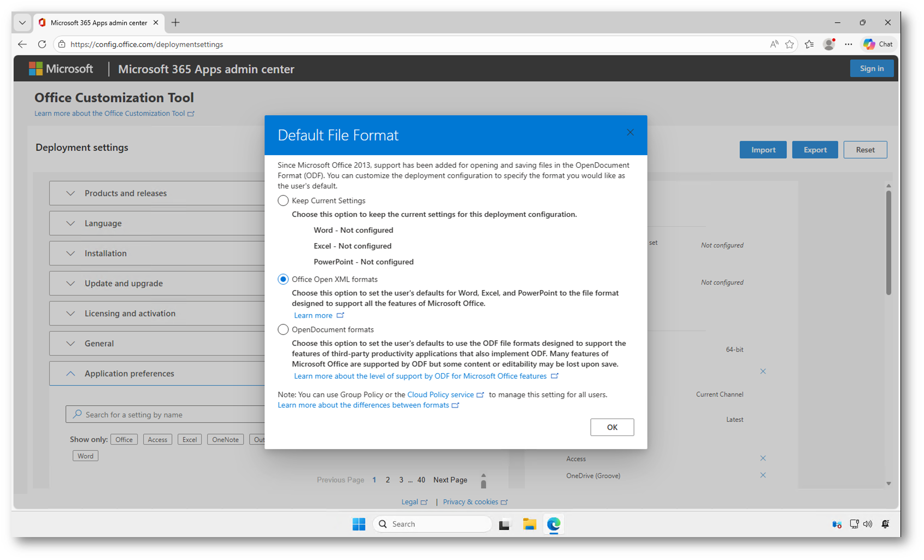The width and height of the screenshot is (924, 560).
Task: Click the Read Aloud icon in address bar
Action: (774, 44)
